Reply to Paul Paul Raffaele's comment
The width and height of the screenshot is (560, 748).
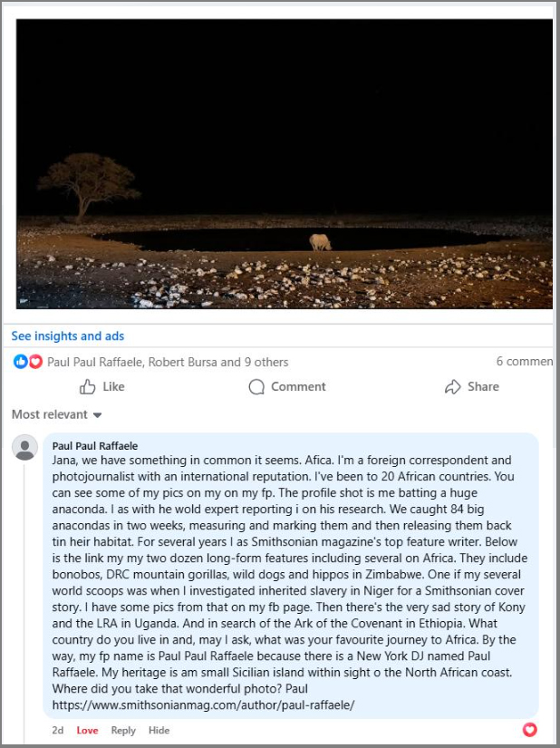point(123,731)
